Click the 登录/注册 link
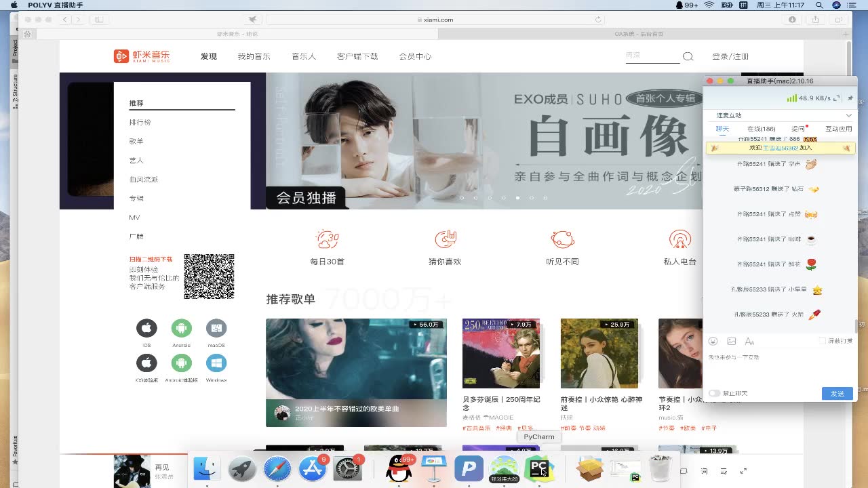The height and width of the screenshot is (488, 868). click(732, 56)
